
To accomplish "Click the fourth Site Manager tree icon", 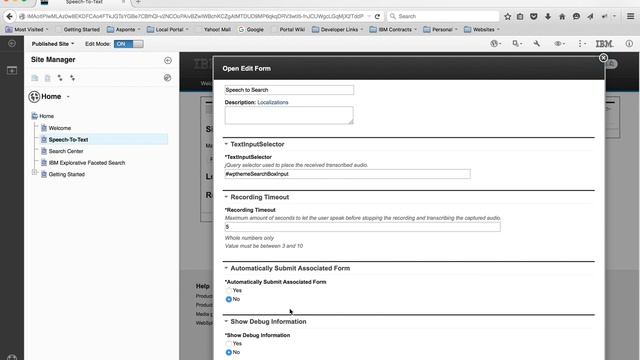I will click(72, 78).
